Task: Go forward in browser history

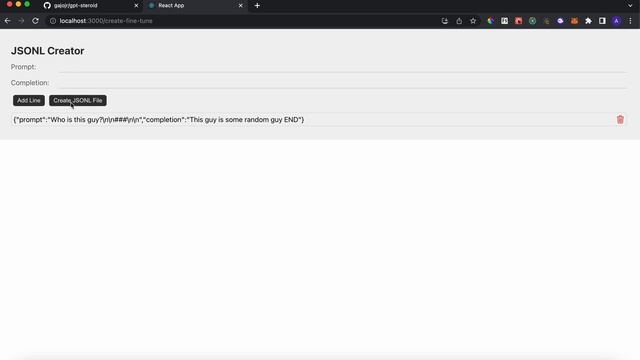Action: 21,21
